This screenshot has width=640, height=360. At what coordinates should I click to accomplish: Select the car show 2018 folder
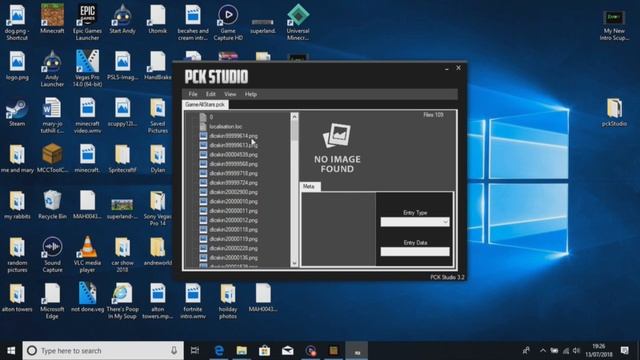click(x=122, y=254)
